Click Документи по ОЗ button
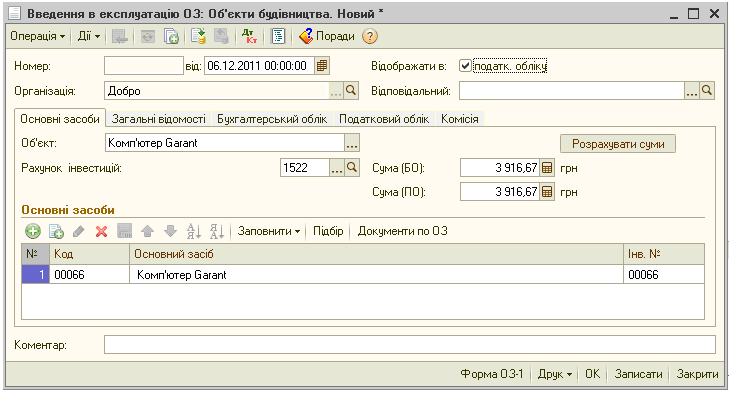730x393 pixels. [x=403, y=231]
